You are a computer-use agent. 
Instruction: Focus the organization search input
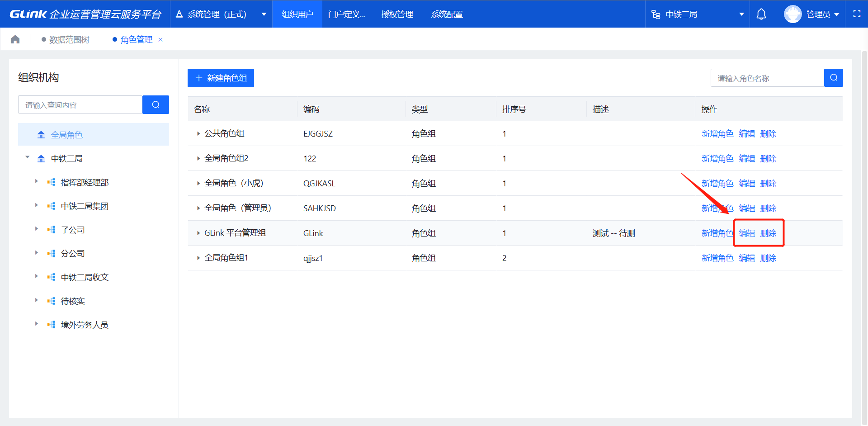80,104
